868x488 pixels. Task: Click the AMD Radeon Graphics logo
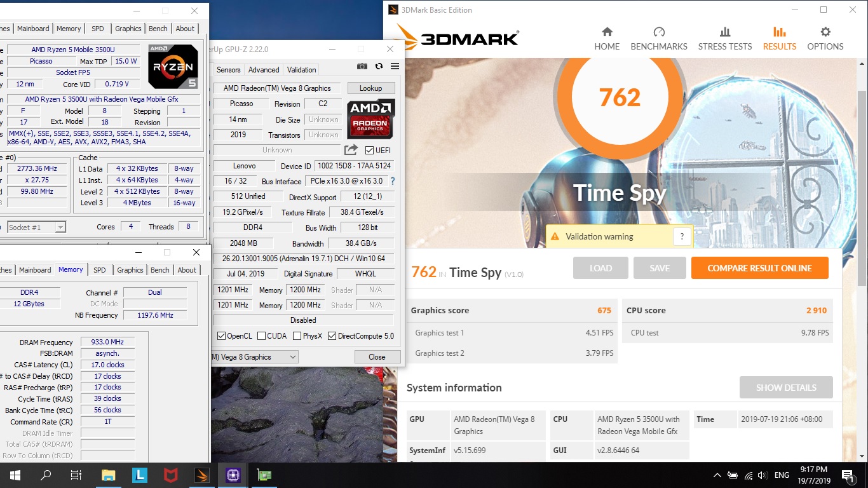(371, 119)
